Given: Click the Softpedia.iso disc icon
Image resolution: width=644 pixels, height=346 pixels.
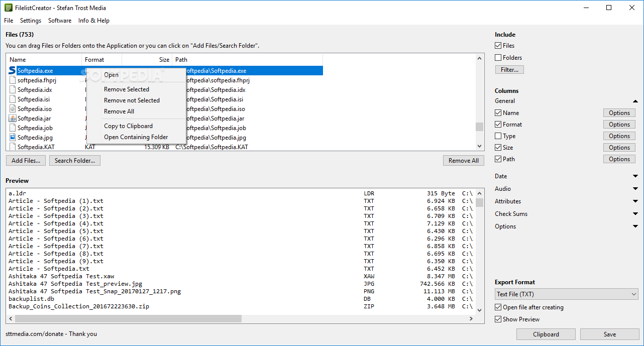Looking at the screenshot, I should (13, 109).
